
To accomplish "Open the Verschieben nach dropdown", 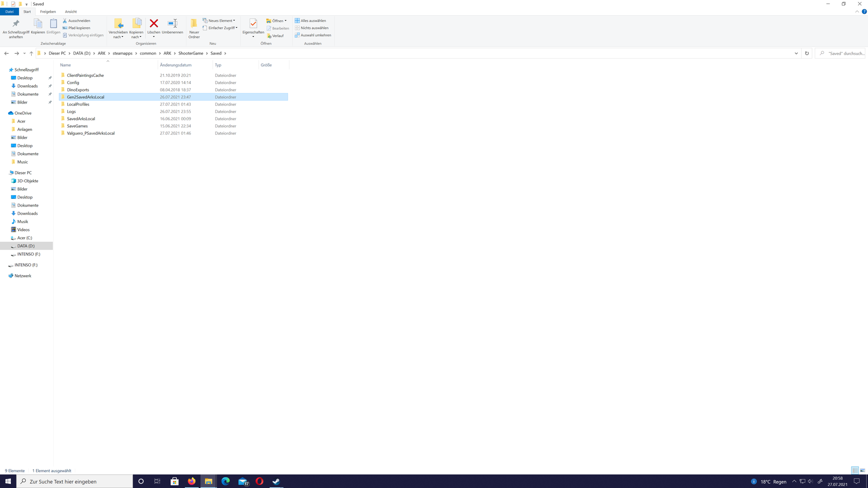I will (x=118, y=35).
